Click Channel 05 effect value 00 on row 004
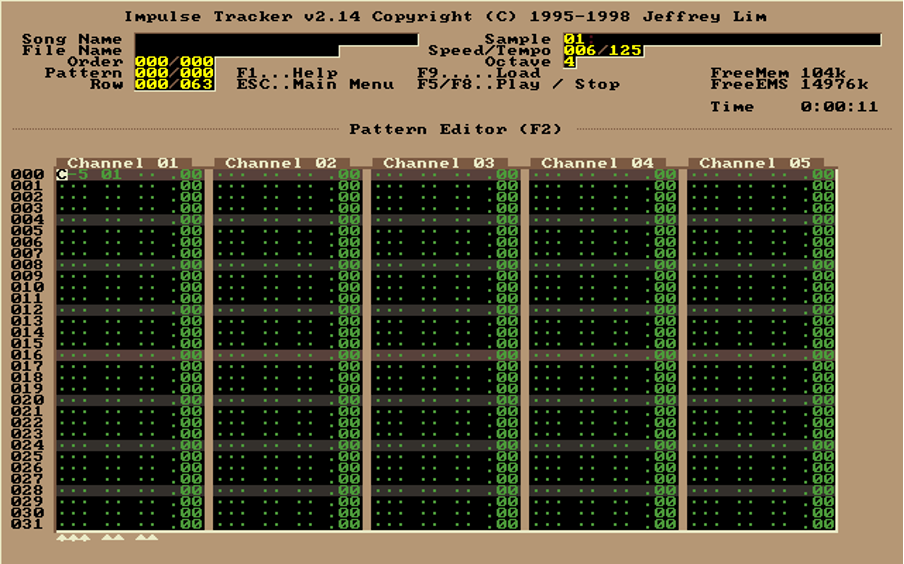The image size is (904, 564). (823, 220)
